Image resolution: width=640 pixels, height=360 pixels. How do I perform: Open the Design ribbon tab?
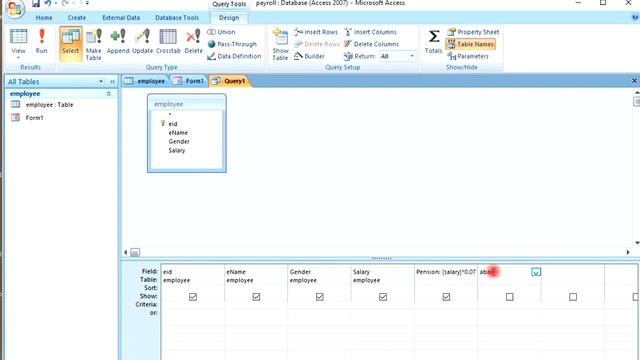pos(229,18)
